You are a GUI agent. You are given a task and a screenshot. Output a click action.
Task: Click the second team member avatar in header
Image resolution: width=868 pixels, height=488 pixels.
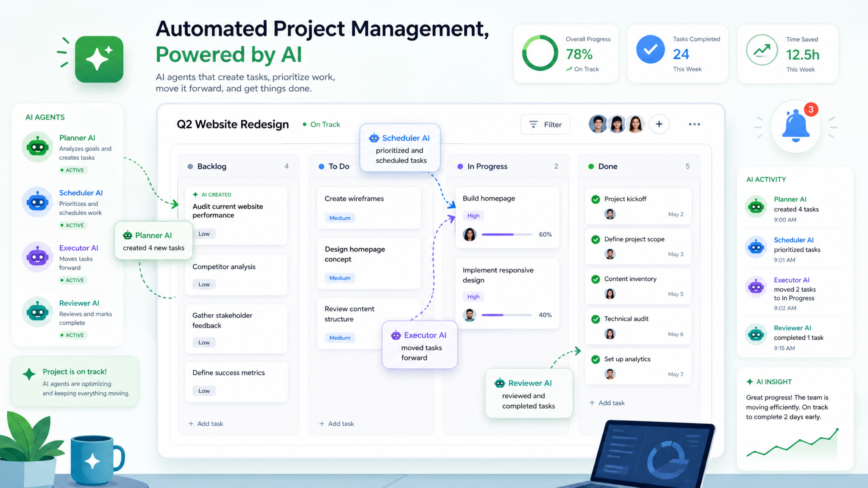[617, 124]
